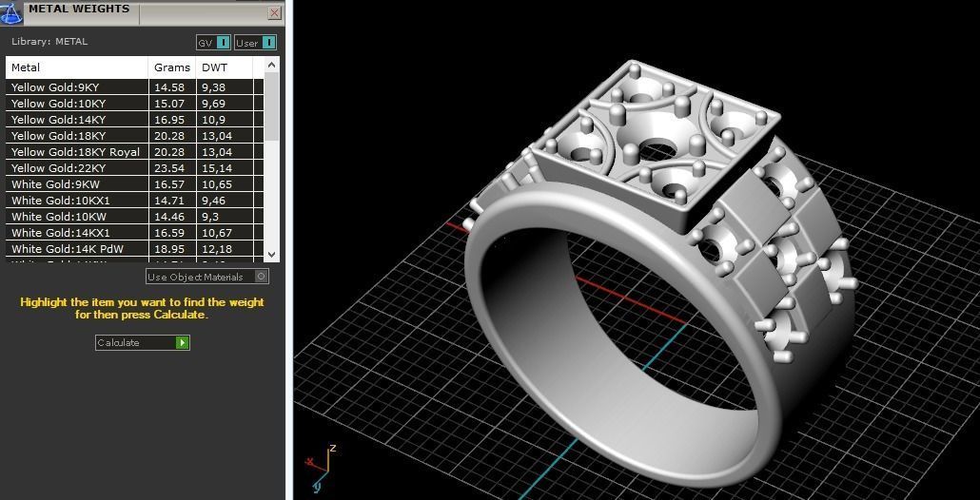The height and width of the screenshot is (500, 980).
Task: Select Yellow Gold:14KY row
Action: pos(134,120)
